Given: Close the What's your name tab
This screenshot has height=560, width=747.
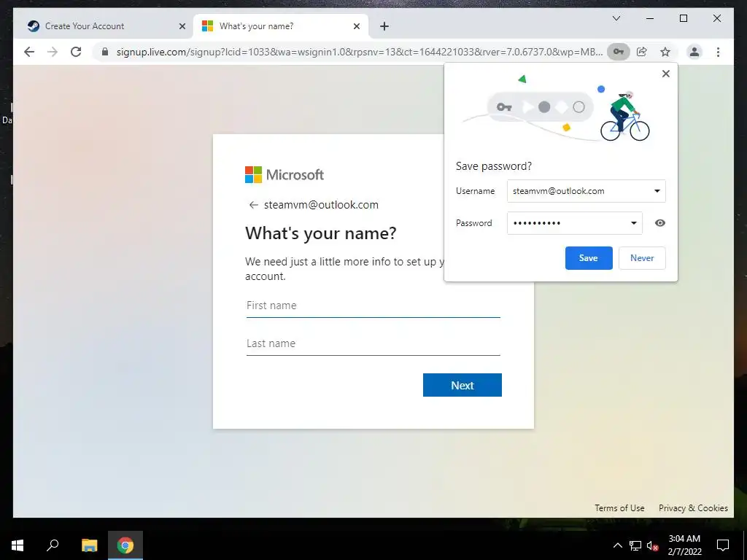Looking at the screenshot, I should pyautogui.click(x=356, y=26).
